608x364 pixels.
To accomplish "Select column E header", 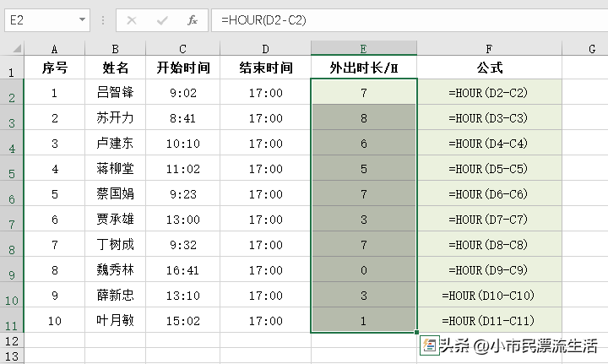I will click(x=364, y=48).
